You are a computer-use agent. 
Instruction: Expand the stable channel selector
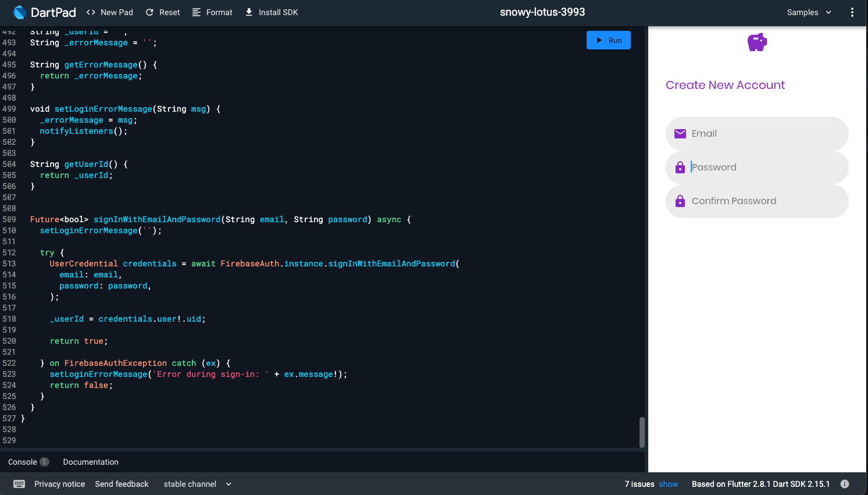click(198, 484)
